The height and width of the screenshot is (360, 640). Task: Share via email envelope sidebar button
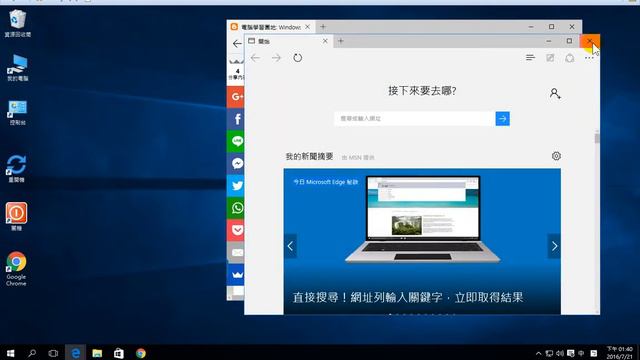pos(236,253)
